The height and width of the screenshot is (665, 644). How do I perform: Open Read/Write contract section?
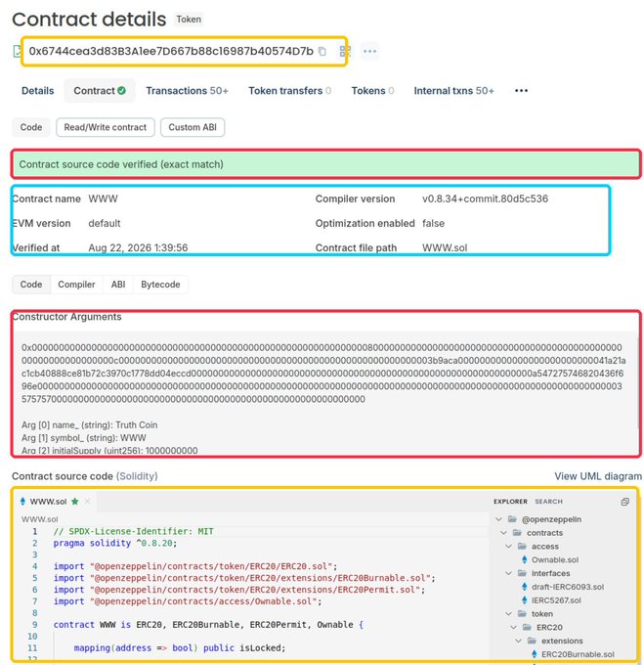(x=106, y=127)
